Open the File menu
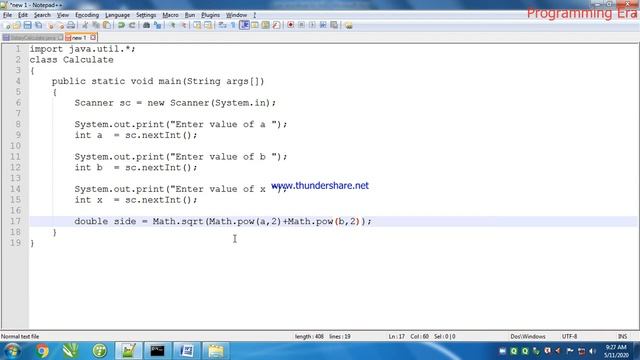The image size is (640, 360). click(7, 15)
